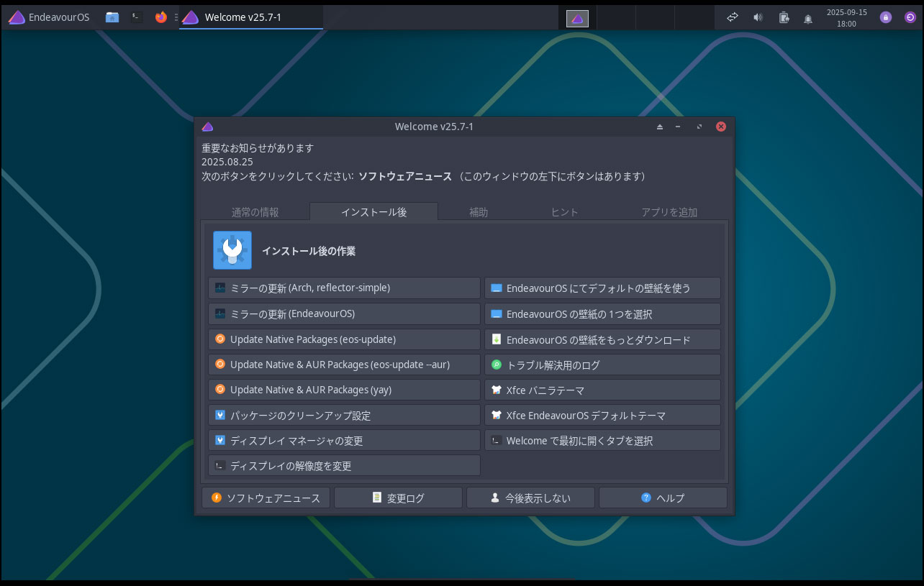Open the terminal launcher in the panel
924x586 pixels.
(x=137, y=17)
